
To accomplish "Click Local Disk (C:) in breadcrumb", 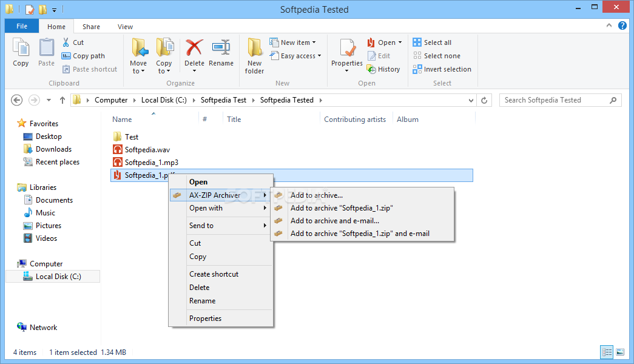I will [x=164, y=100].
